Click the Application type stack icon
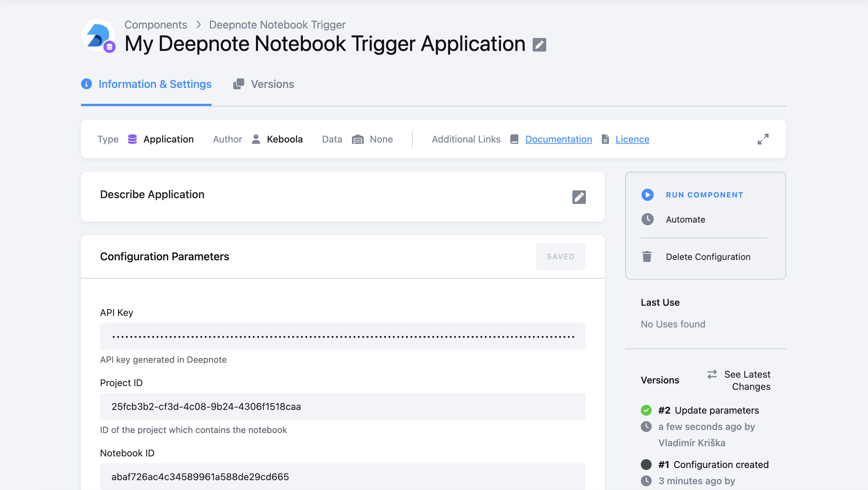This screenshot has height=490, width=868. 132,139
